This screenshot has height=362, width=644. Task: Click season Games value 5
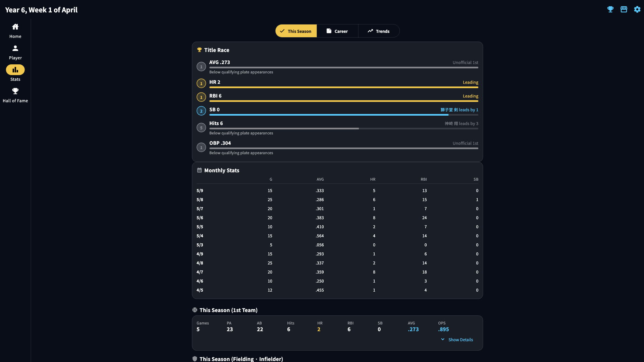[x=198, y=329]
